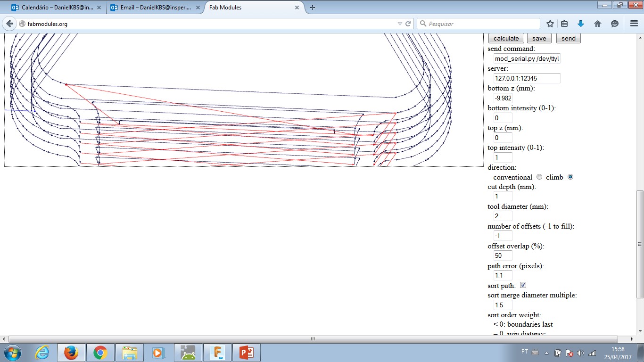
Task: Select the conventional direction radio button
Action: 539,177
